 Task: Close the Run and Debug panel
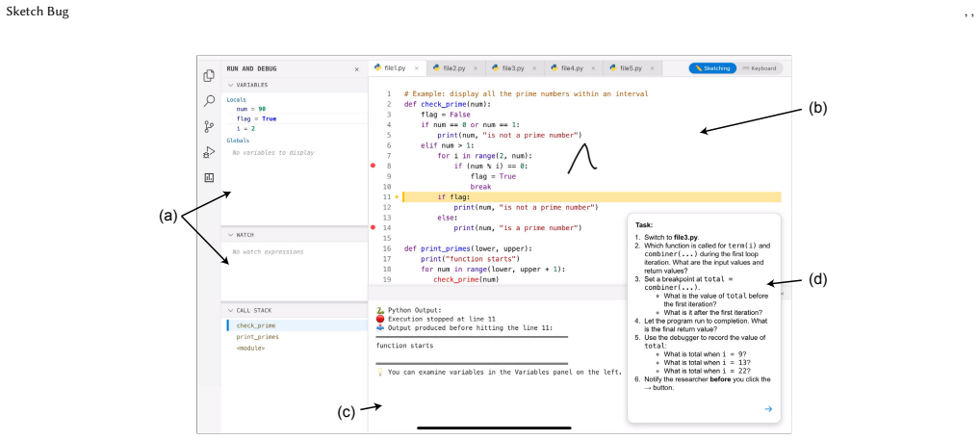point(357,69)
